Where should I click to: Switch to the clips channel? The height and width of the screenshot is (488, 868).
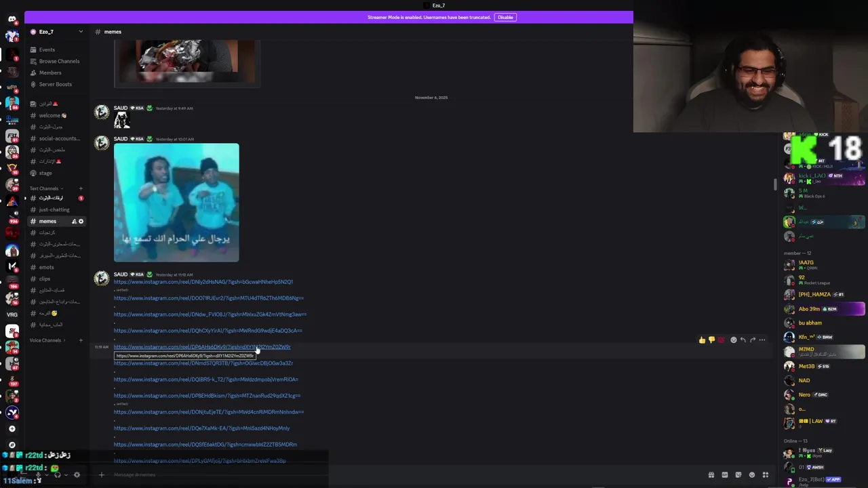pyautogui.click(x=56, y=279)
